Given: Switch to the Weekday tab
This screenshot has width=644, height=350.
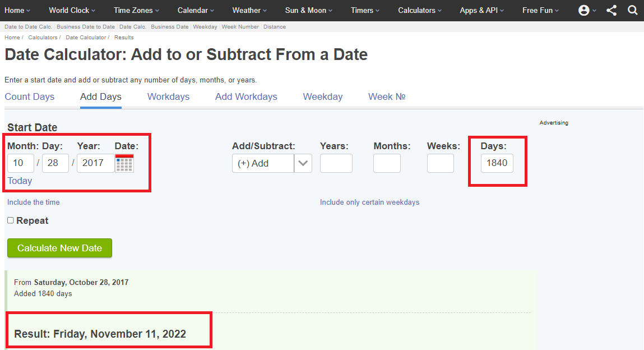Looking at the screenshot, I should [x=323, y=96].
